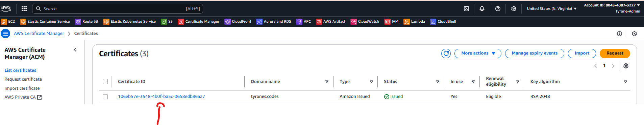Open the services grid menu icon

[24, 8]
